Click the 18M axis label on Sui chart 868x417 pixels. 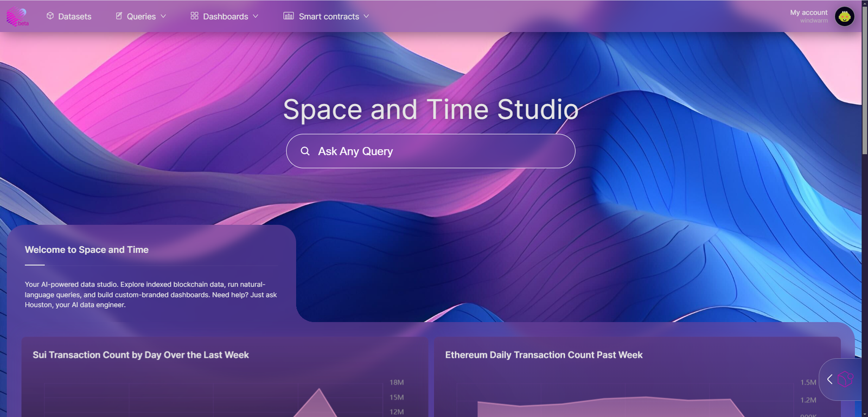[x=397, y=382]
